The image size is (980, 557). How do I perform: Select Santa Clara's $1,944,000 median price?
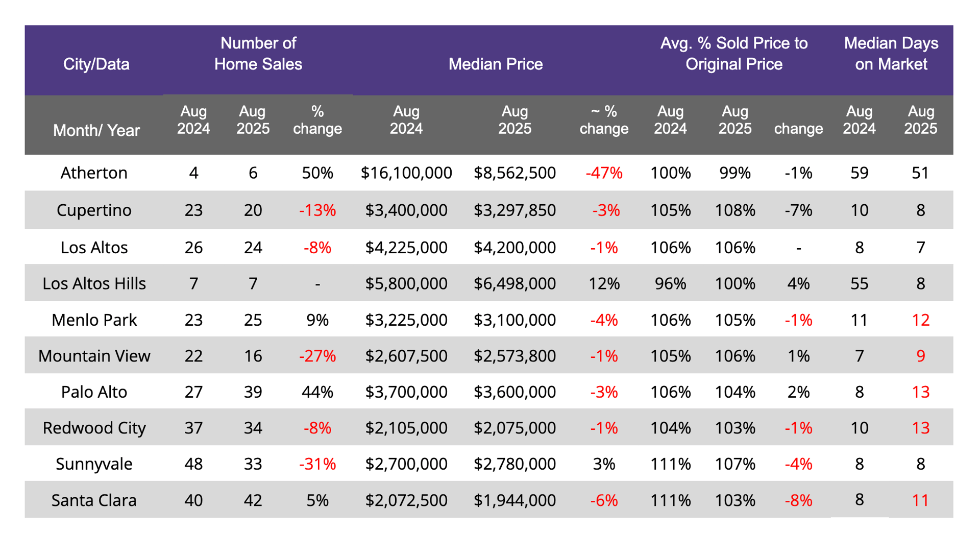(514, 500)
